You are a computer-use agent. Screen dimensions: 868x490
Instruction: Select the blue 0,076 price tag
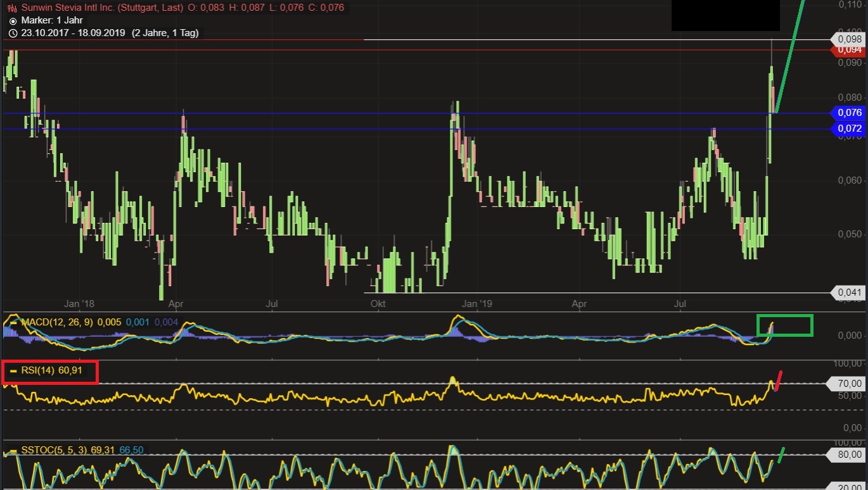pyautogui.click(x=849, y=113)
